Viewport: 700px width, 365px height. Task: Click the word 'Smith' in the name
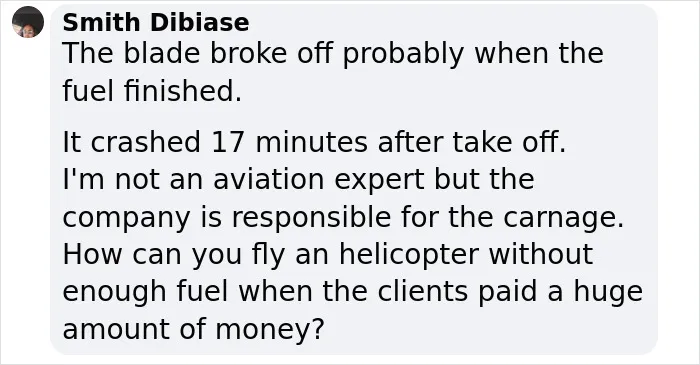[x=103, y=22]
